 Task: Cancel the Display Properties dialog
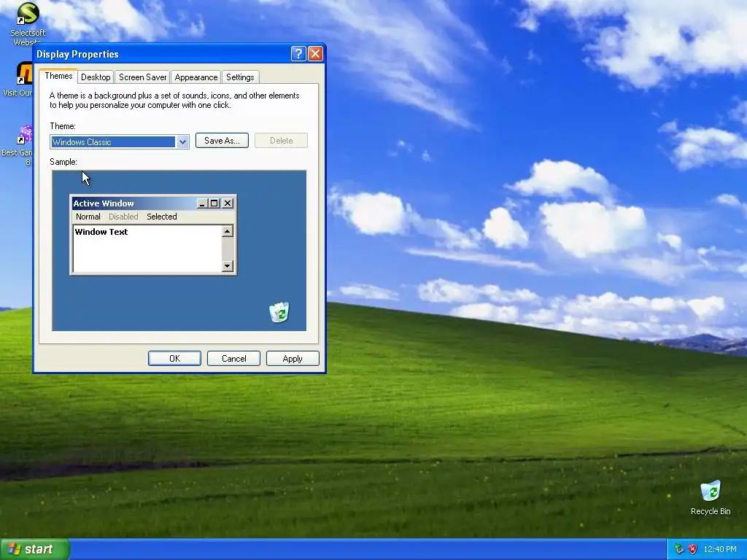point(233,359)
